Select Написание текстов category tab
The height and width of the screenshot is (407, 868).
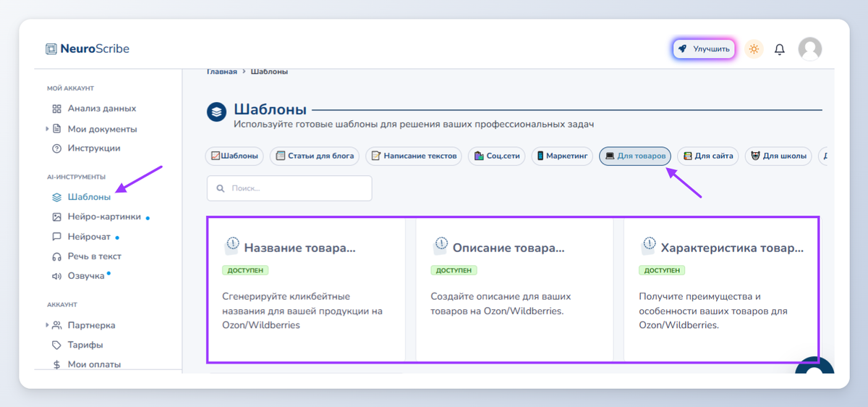[414, 156]
